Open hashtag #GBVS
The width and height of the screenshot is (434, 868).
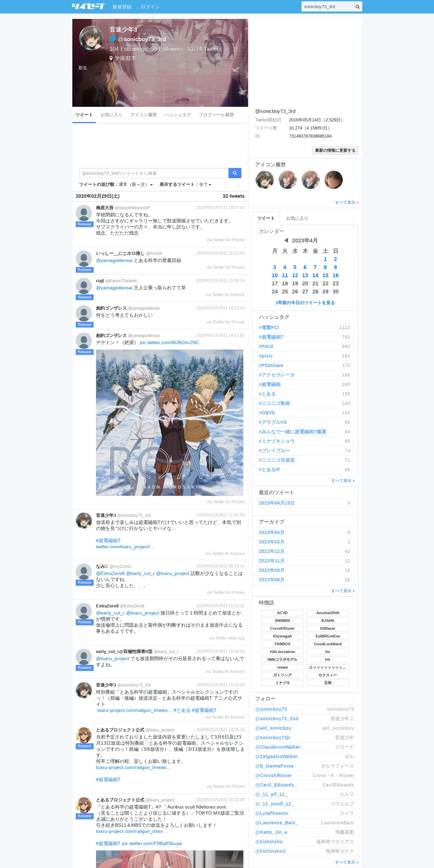pyautogui.click(x=267, y=413)
